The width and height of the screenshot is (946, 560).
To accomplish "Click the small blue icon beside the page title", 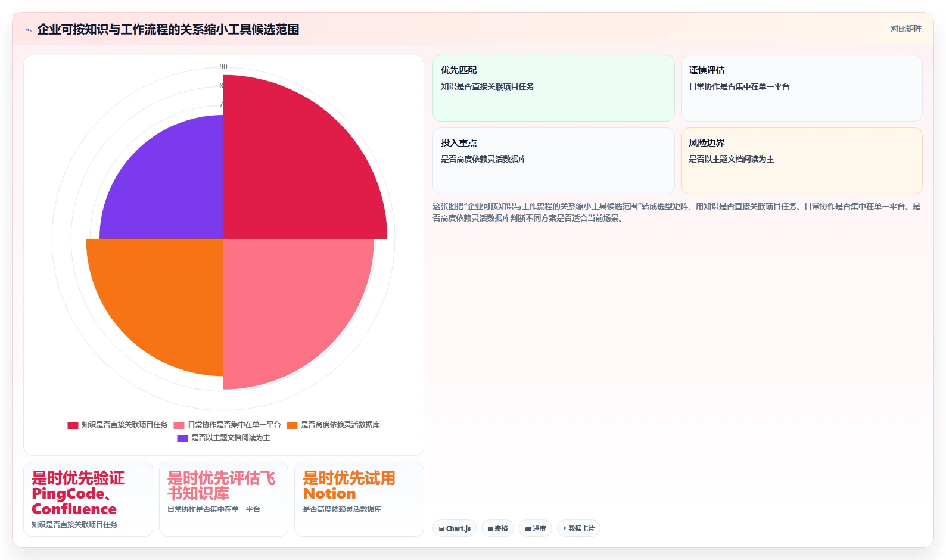I will tap(28, 30).
